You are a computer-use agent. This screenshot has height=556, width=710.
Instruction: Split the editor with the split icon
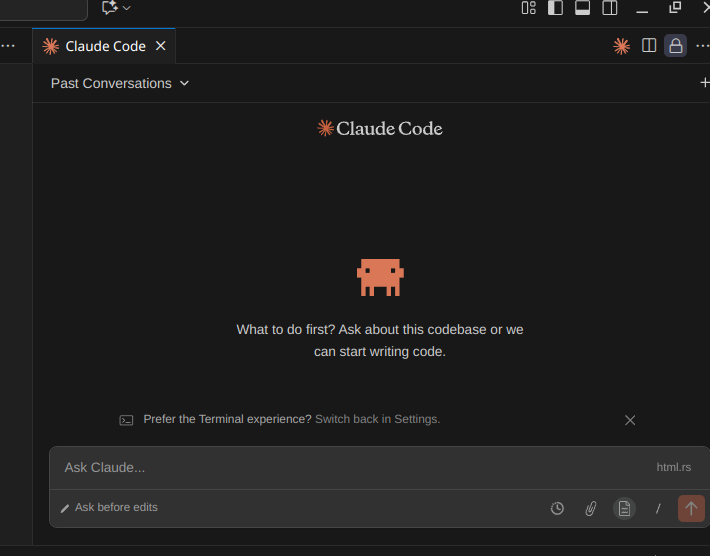pos(649,45)
